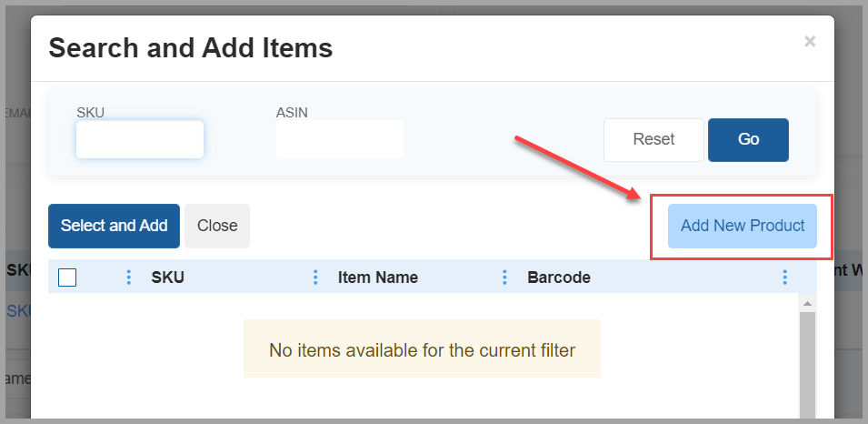The height and width of the screenshot is (424, 868).
Task: Tick the select-all checkbox in the grid header
Action: coord(67,278)
